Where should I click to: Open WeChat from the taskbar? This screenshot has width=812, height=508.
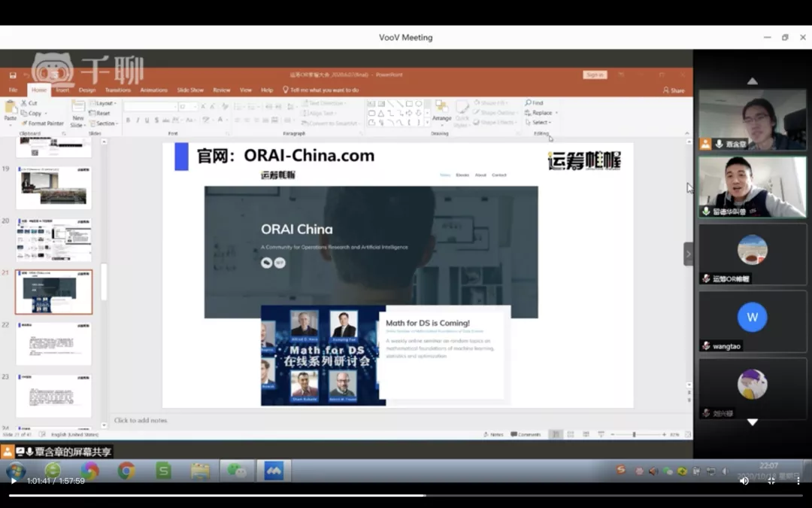pos(237,470)
